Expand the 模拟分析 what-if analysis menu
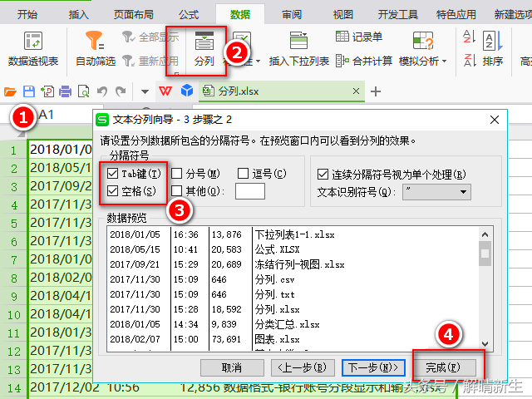 tap(422, 49)
